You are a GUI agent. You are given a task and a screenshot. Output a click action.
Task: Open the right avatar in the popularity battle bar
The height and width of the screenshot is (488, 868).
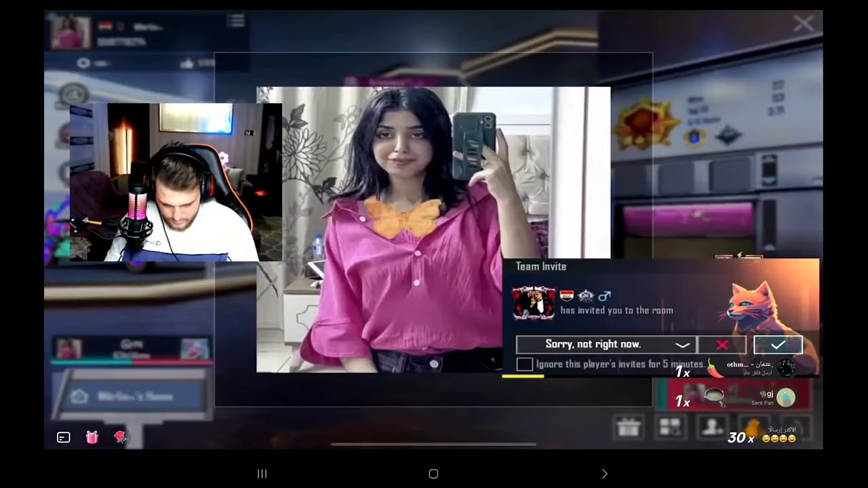[195, 349]
